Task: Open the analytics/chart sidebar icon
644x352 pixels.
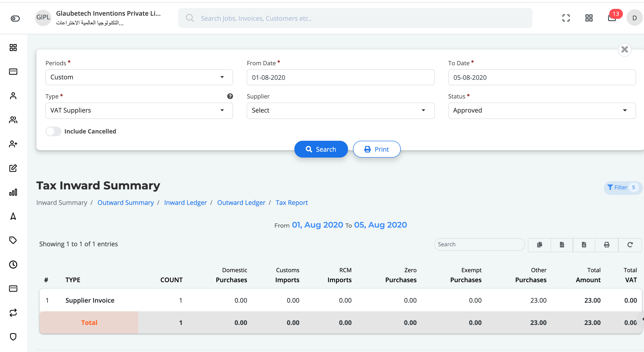Action: 13,192
